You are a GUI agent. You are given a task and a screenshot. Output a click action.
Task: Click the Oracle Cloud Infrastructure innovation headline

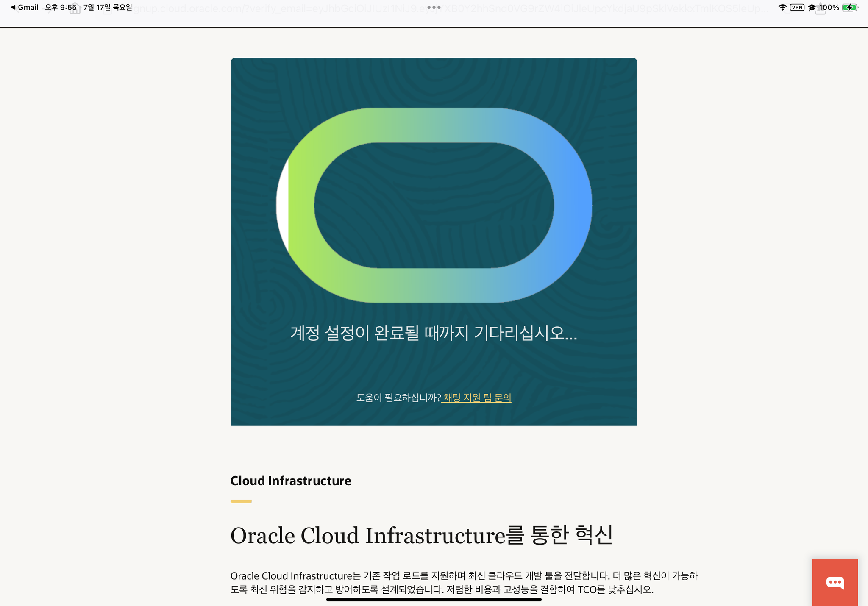point(422,535)
